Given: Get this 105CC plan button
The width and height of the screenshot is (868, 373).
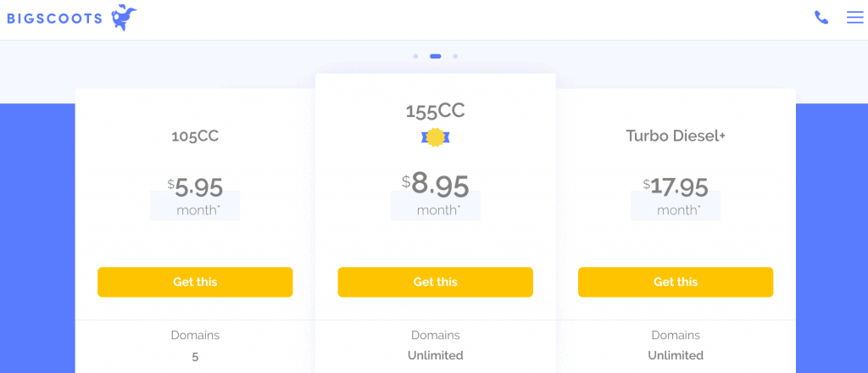Looking at the screenshot, I should click(x=195, y=282).
